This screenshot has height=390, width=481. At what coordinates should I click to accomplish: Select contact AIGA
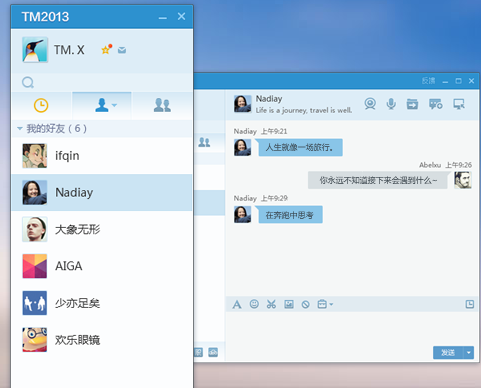(x=102, y=266)
